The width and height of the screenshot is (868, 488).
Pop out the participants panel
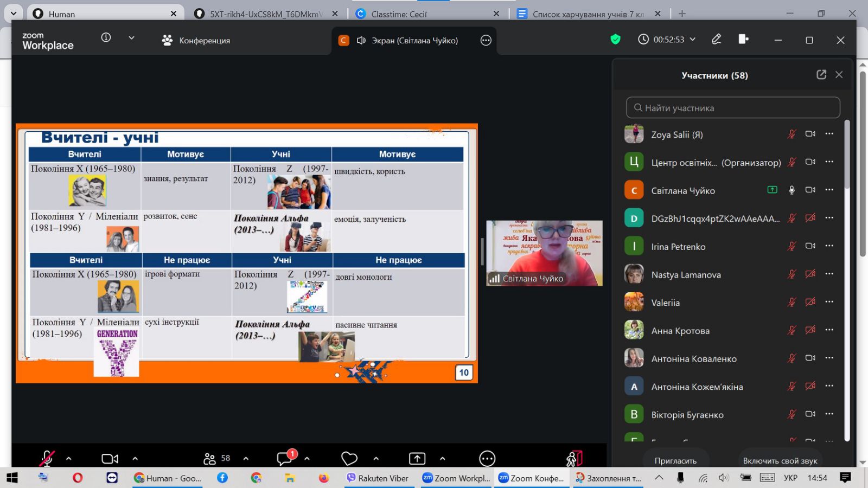click(x=821, y=75)
